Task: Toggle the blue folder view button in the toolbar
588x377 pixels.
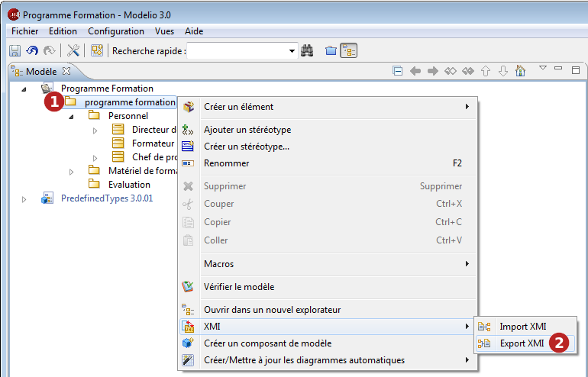Action: pyautogui.click(x=331, y=50)
